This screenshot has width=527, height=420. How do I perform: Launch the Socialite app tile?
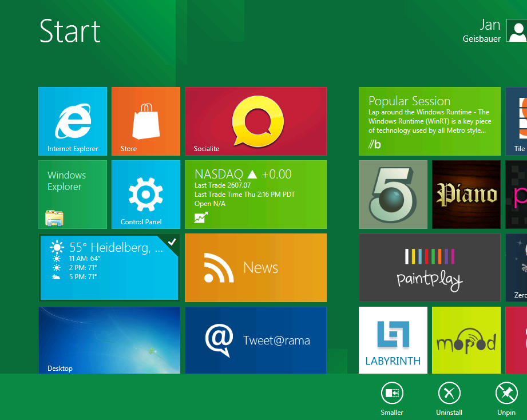256,121
